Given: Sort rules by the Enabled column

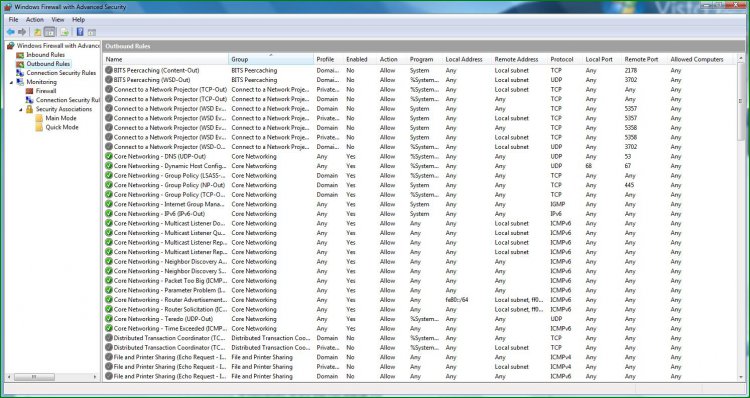Looking at the screenshot, I should click(x=360, y=59).
